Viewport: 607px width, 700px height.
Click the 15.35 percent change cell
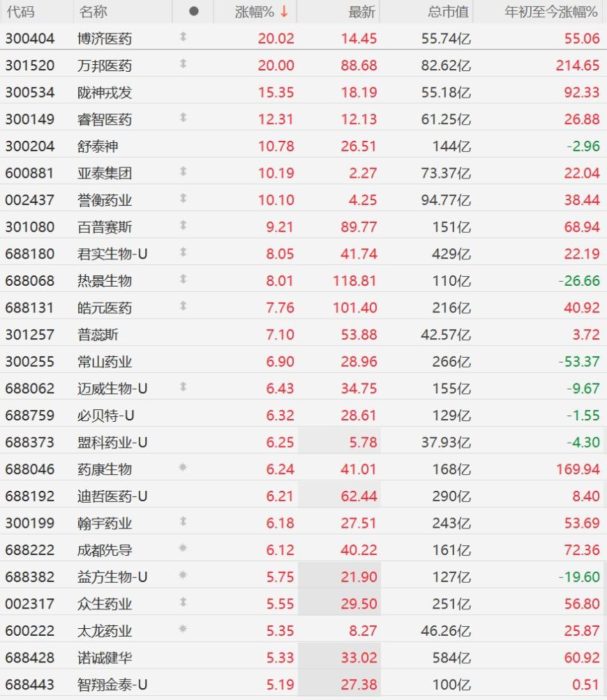[x=276, y=93]
